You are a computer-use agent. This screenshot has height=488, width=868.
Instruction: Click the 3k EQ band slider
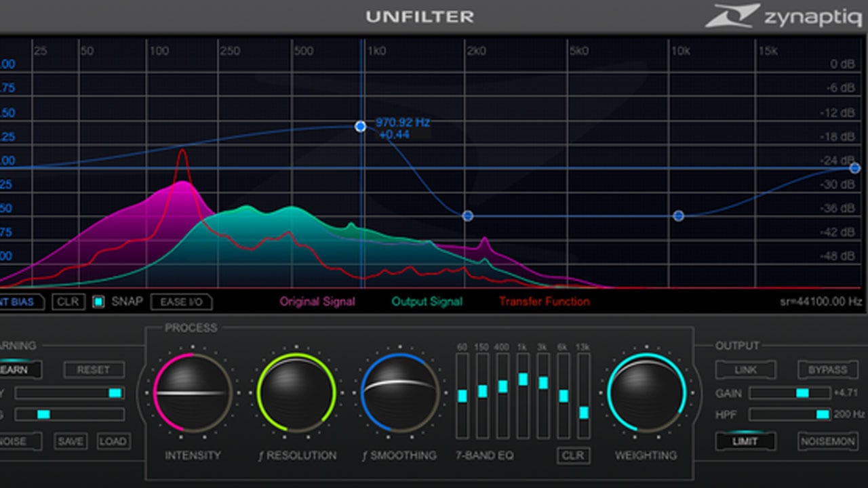point(543,396)
